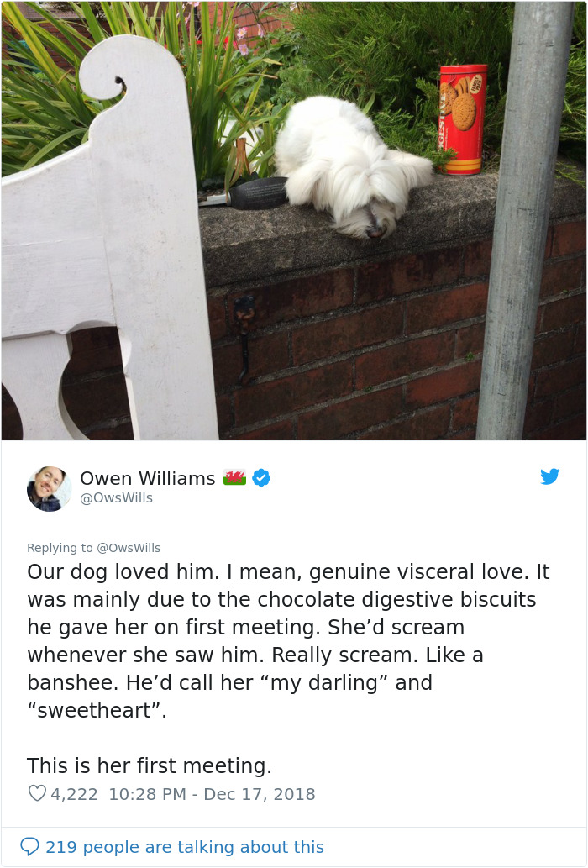This screenshot has height=868, width=588.
Task: Click the 'Our dog loved him' tweet text
Action: coord(288,640)
